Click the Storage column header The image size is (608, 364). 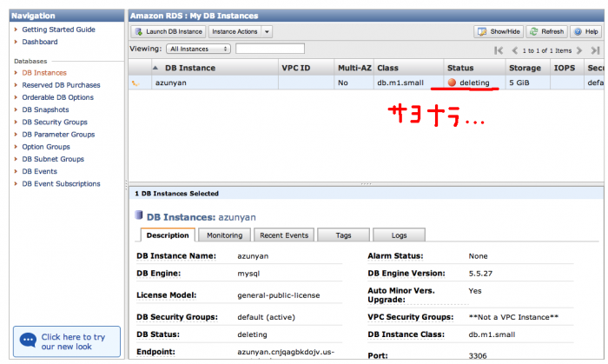pos(528,68)
